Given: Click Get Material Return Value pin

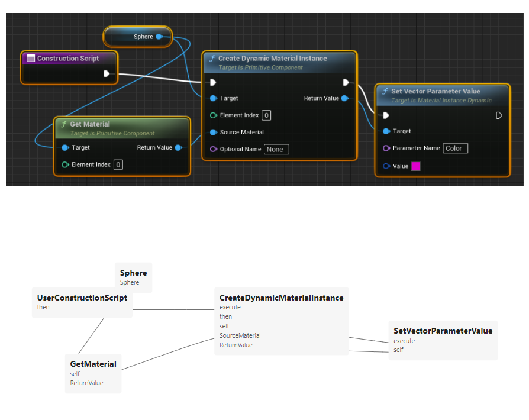Looking at the screenshot, I should click(x=178, y=148).
